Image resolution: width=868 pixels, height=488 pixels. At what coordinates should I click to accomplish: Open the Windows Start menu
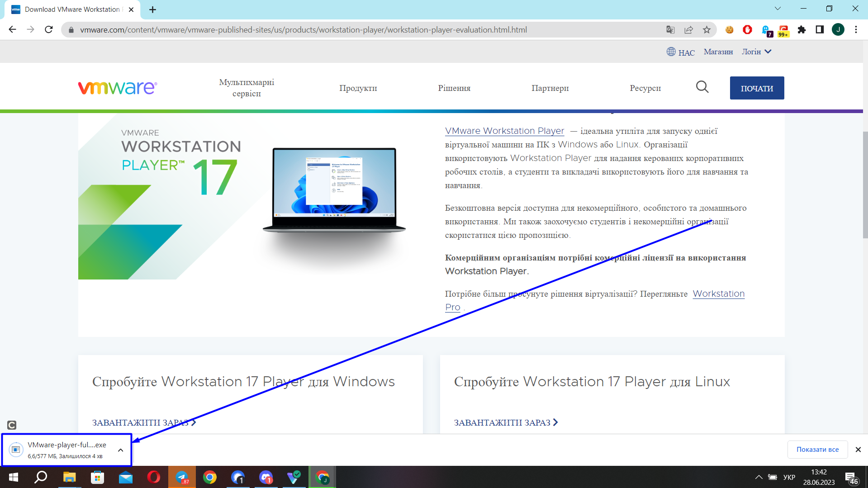pos(14,477)
